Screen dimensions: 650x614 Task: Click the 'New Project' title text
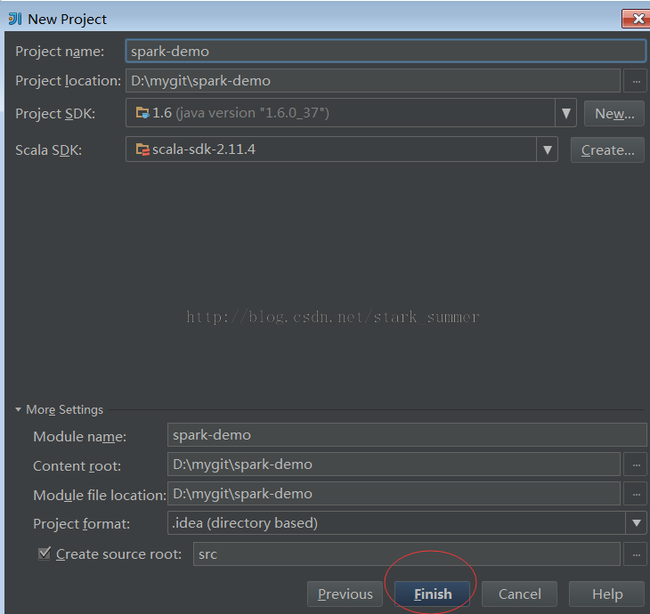[67, 19]
